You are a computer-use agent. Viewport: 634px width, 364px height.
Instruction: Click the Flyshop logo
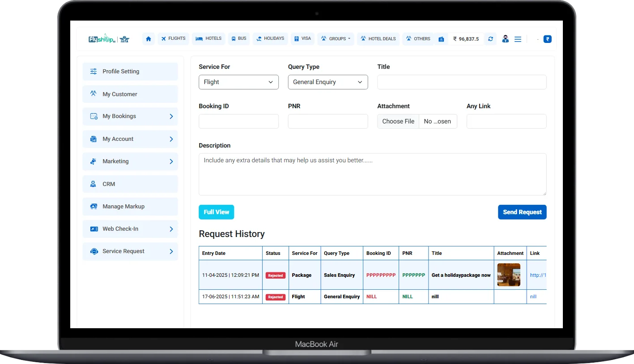pyautogui.click(x=102, y=39)
